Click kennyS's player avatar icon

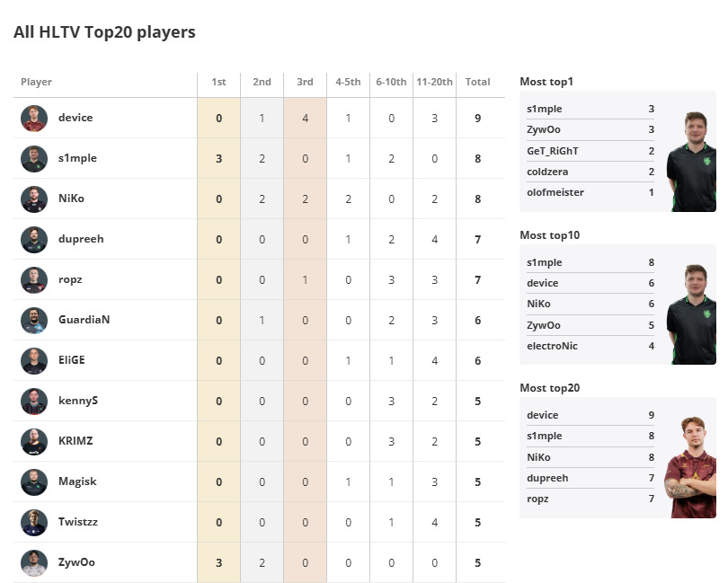34,402
